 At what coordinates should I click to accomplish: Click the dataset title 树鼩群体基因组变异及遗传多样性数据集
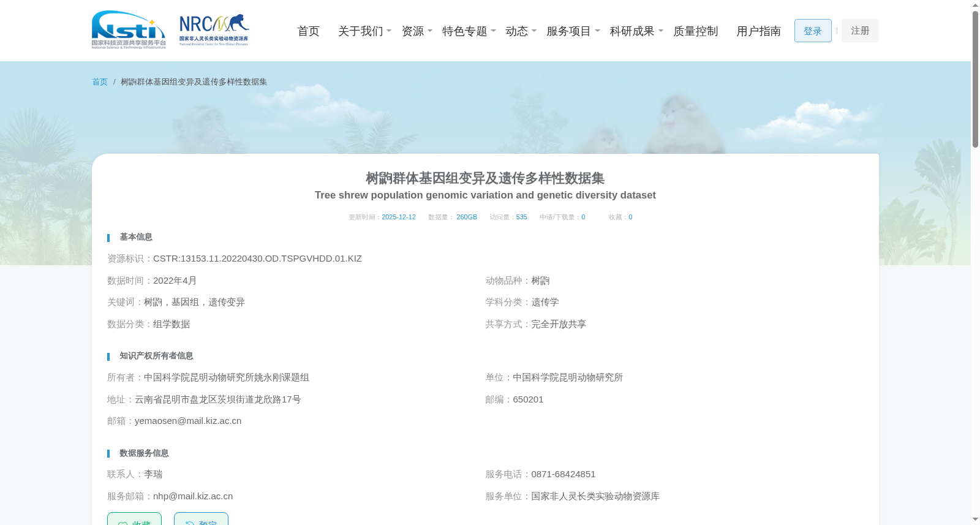[485, 178]
